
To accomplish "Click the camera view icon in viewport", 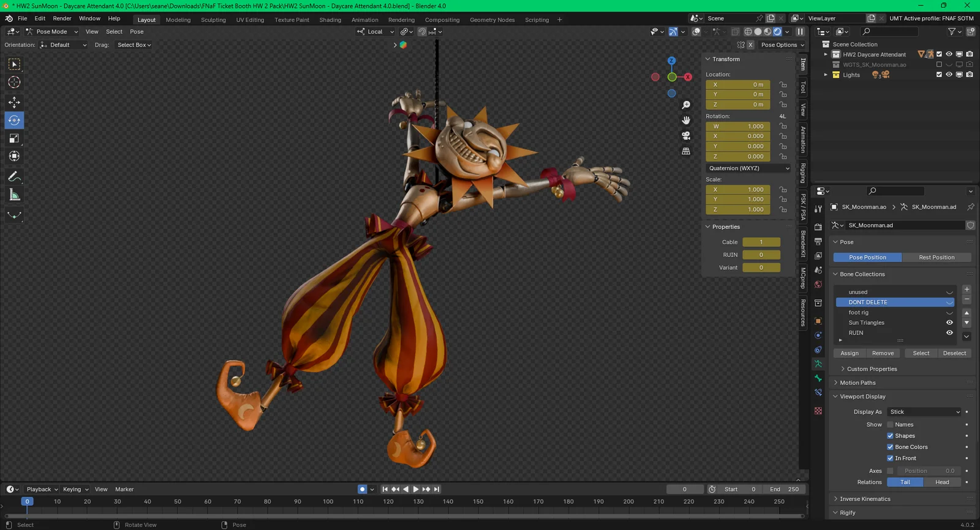I will pos(686,136).
